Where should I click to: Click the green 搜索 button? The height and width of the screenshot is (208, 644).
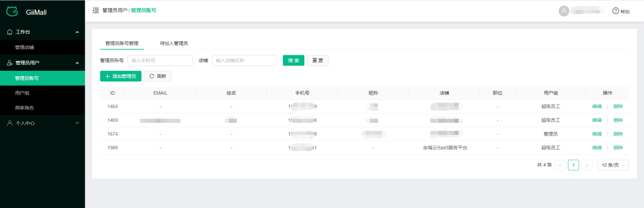point(294,61)
